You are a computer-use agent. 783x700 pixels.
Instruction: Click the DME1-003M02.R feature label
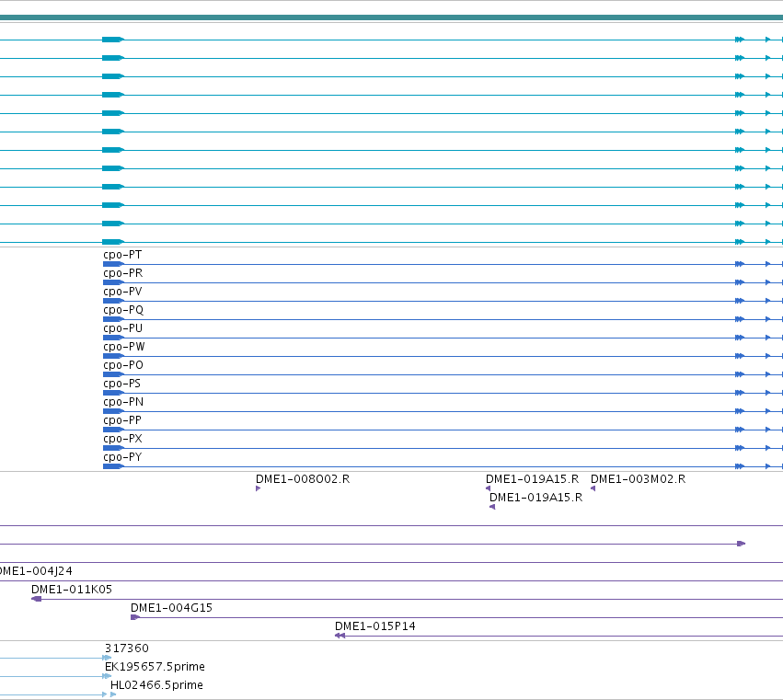(x=639, y=479)
